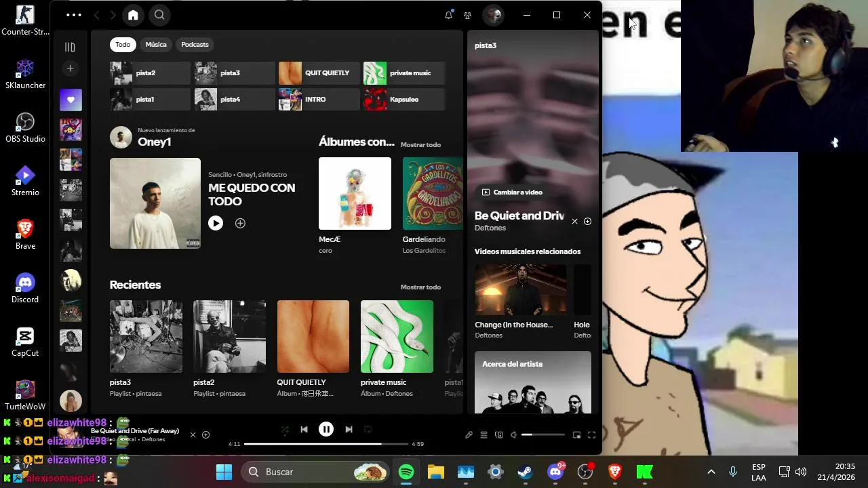Open the Oney1 artist link

154,142
